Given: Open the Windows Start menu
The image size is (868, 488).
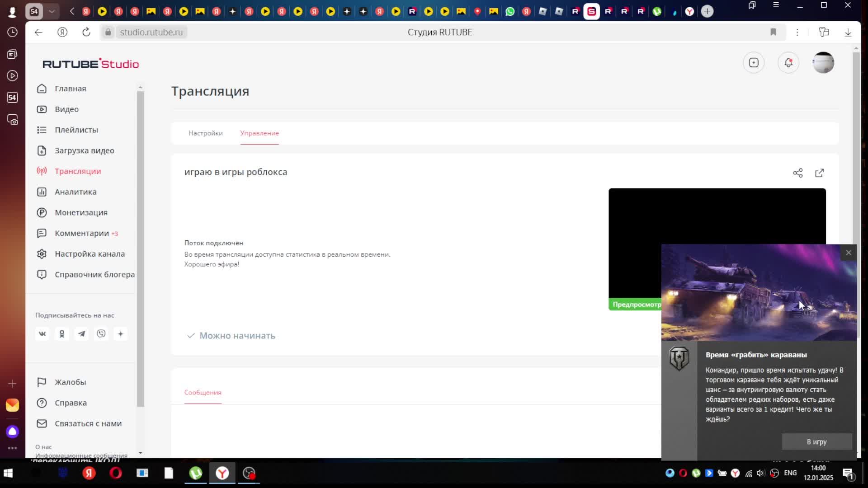Looking at the screenshot, I should click(x=8, y=473).
